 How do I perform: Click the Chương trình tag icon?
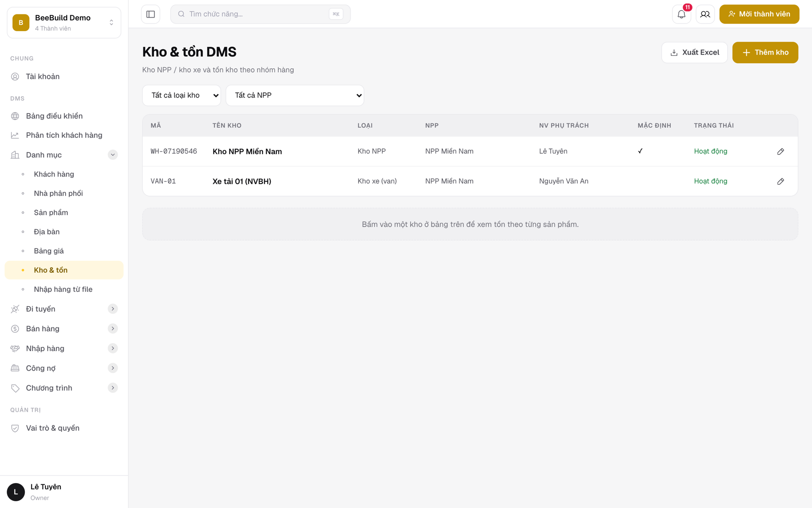[15, 388]
